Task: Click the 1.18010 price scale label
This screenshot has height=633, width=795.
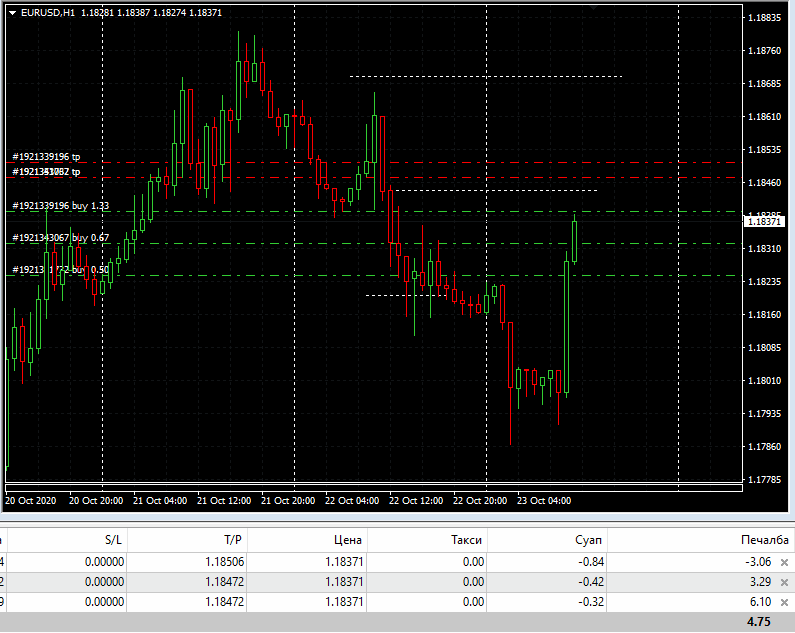Action: [765, 381]
